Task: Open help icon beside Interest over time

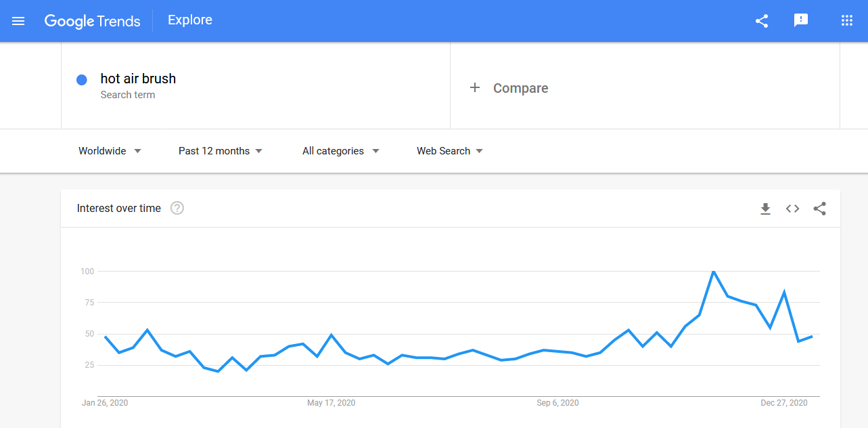Action: coord(177,208)
